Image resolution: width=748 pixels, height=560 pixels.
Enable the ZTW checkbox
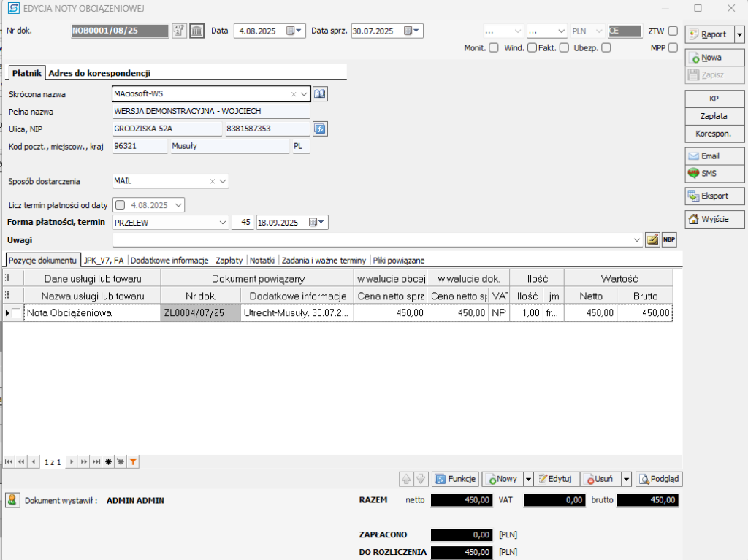click(672, 31)
